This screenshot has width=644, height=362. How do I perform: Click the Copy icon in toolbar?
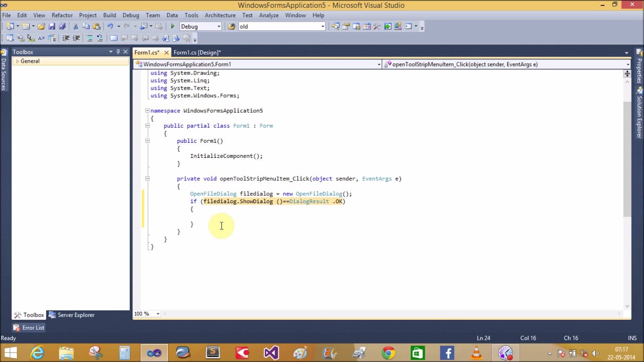[x=86, y=26]
